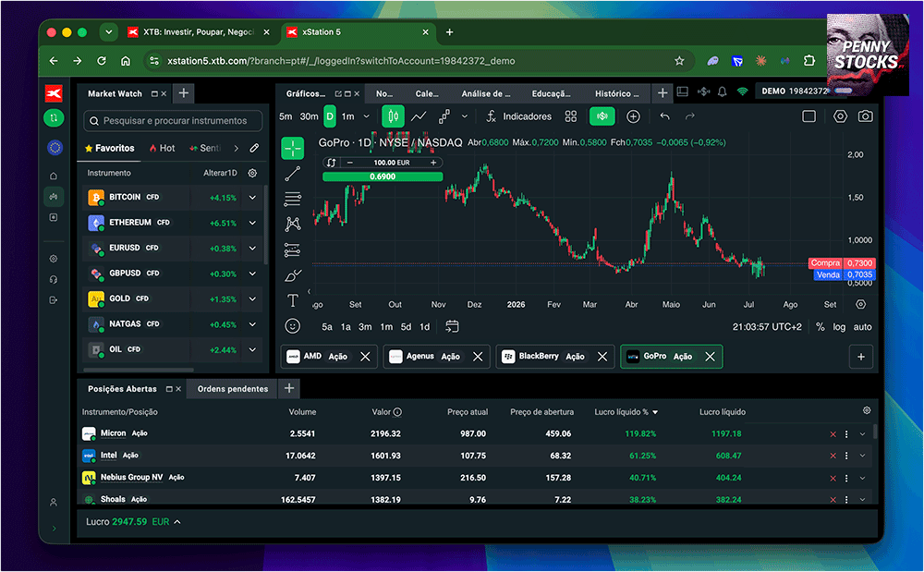This screenshot has height=572, width=924.
Task: Click the plus-circle add icon in chart toolbar
Action: pyautogui.click(x=633, y=116)
